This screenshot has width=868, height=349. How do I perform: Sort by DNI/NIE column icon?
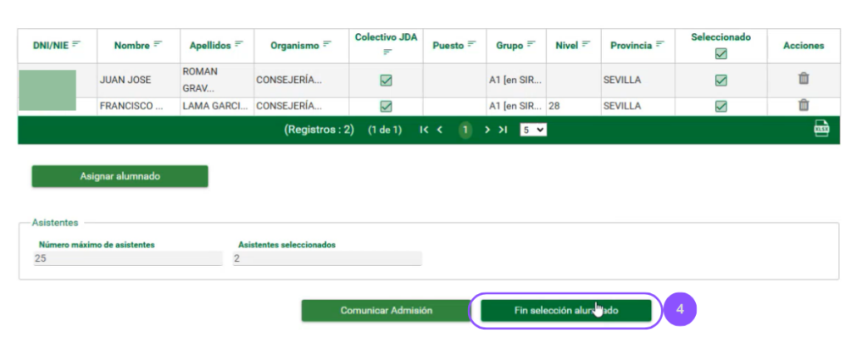click(76, 43)
